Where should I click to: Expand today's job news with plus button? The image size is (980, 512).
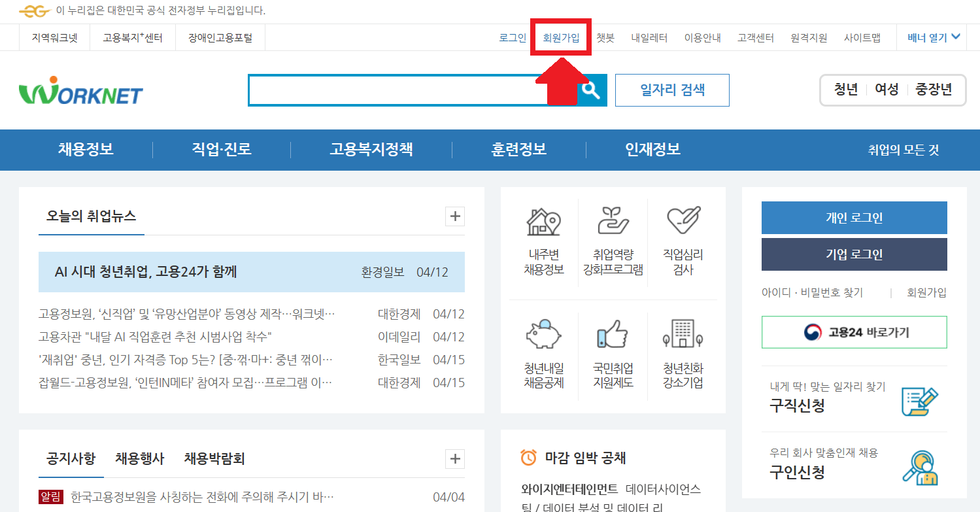(x=454, y=216)
